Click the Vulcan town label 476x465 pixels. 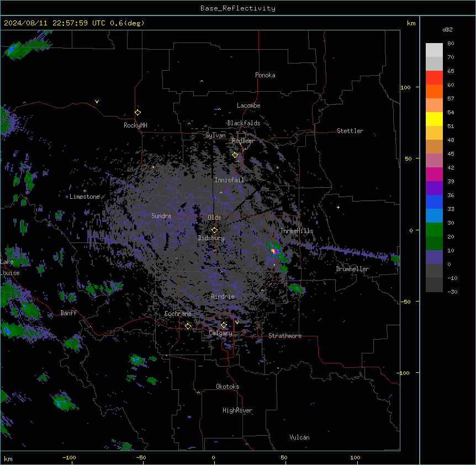click(x=300, y=437)
